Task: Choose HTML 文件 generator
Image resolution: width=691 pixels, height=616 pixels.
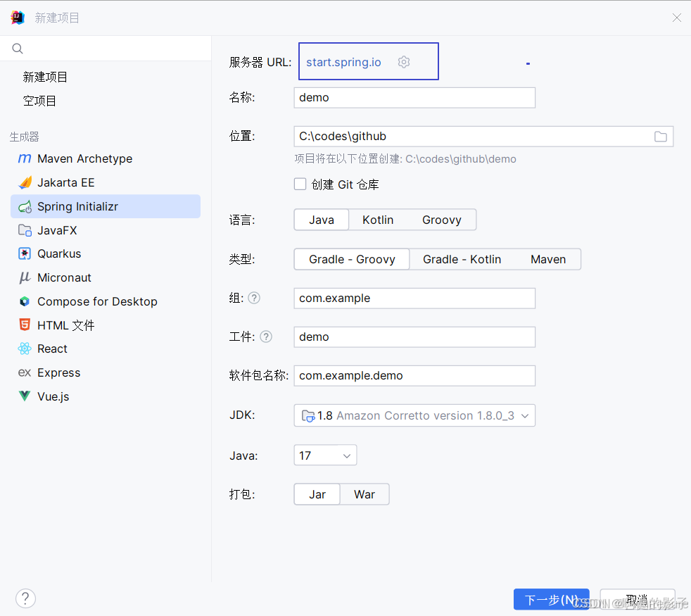Action: [x=106, y=325]
